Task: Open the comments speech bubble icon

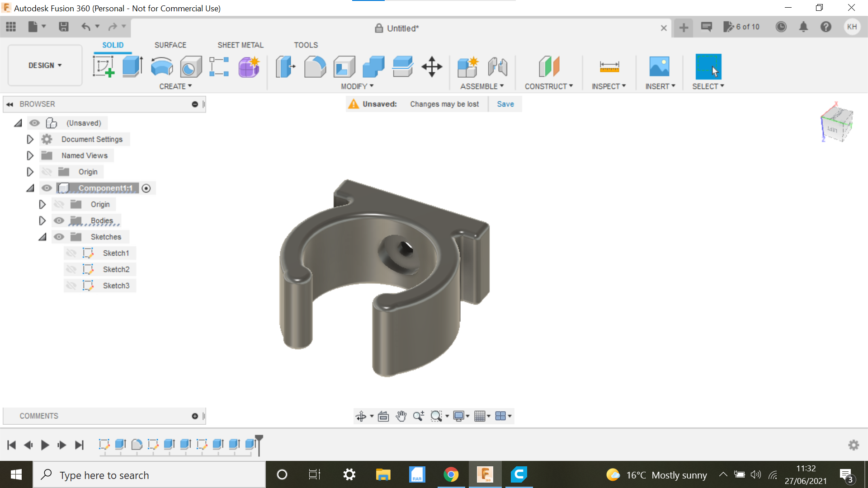Action: click(707, 27)
